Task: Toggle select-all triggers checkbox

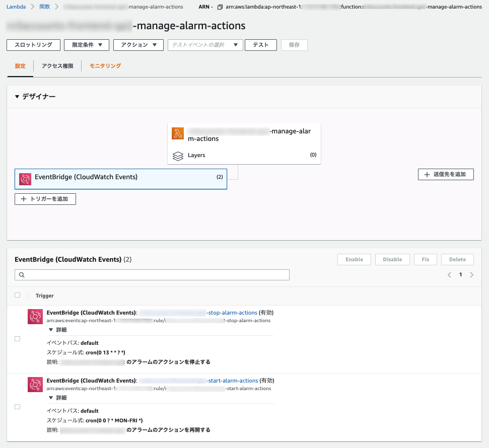Action: click(18, 295)
